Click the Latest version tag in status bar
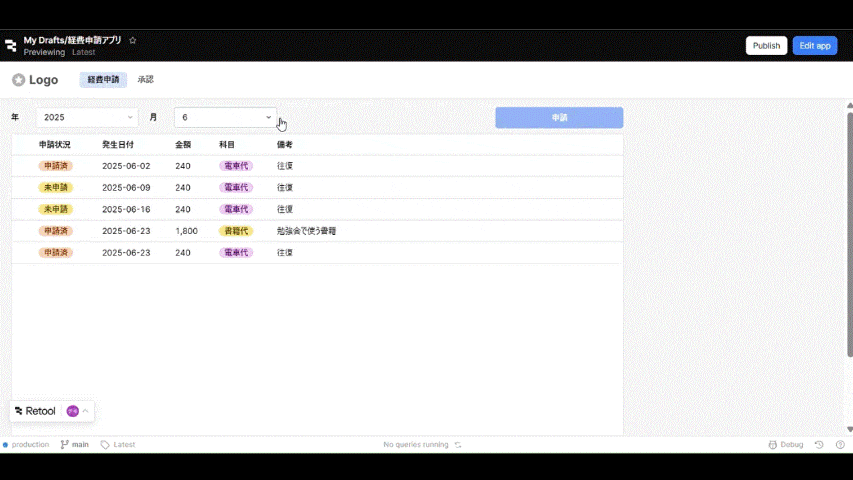 point(118,445)
